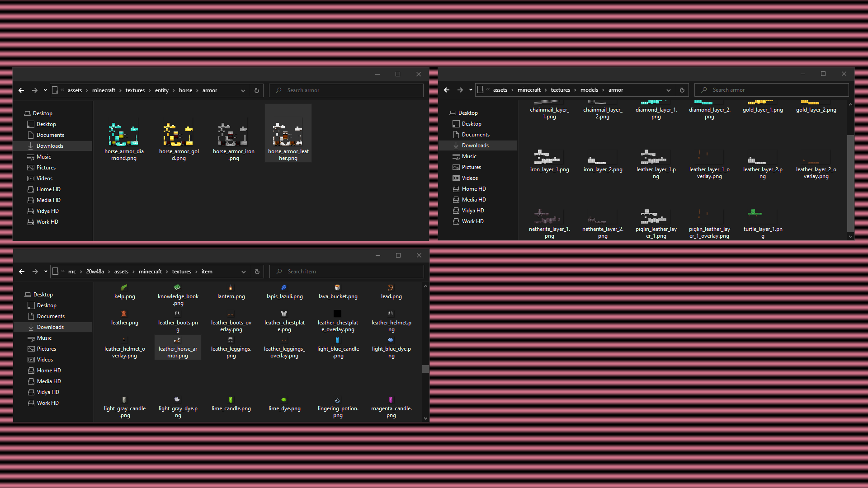Open horse_armor_diamond.png thumbnail

coord(123,134)
